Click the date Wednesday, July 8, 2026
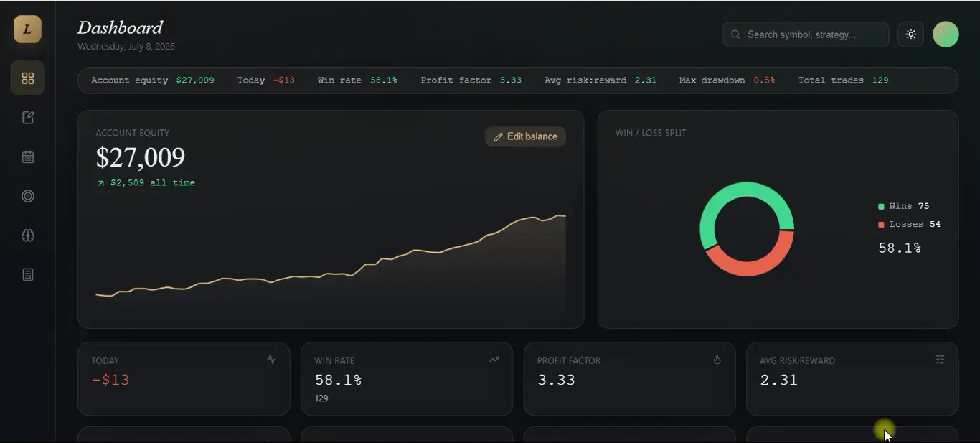This screenshot has height=443, width=980. click(x=126, y=47)
